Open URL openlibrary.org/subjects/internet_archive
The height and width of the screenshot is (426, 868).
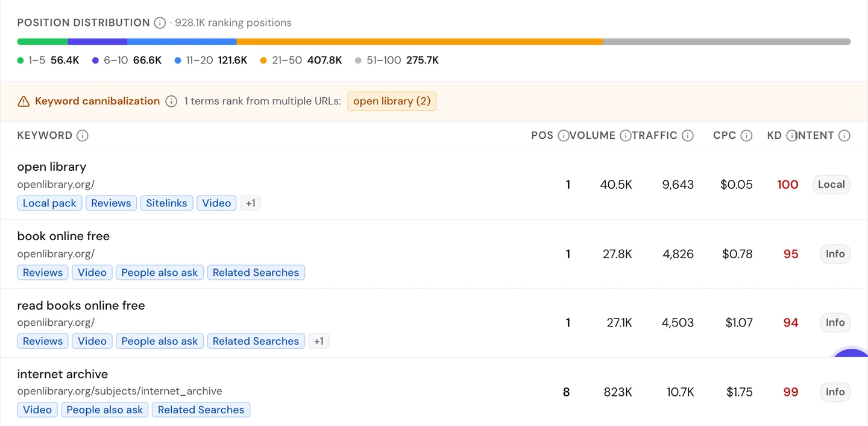[120, 391]
